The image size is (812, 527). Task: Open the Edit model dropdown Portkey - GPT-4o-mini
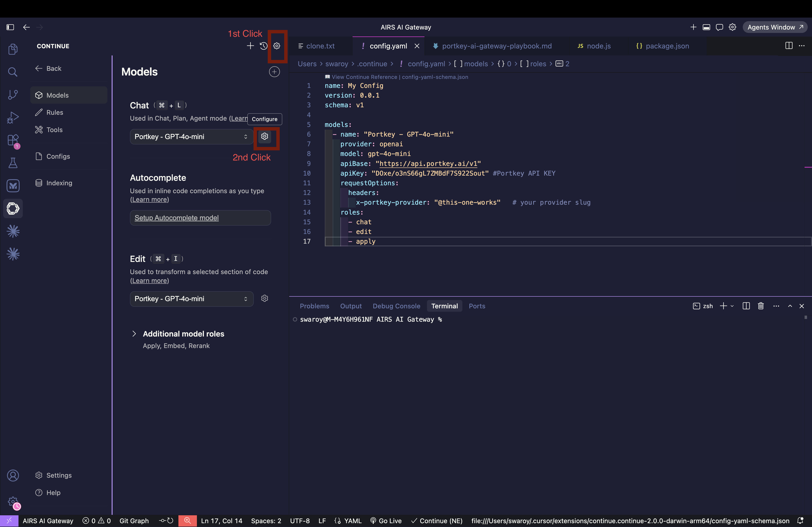tap(191, 299)
